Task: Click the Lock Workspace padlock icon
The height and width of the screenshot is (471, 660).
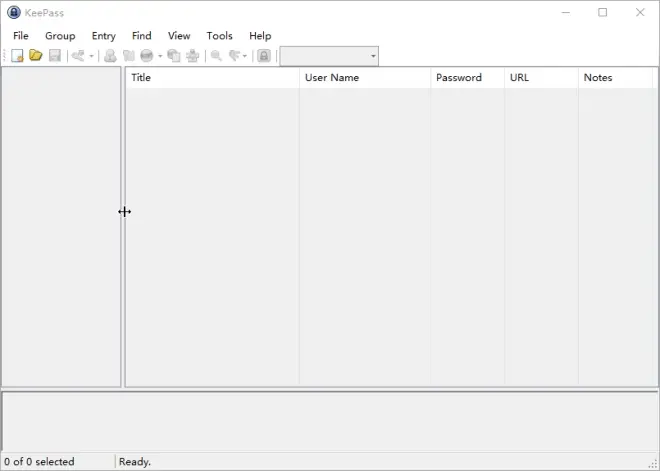Action: point(264,56)
